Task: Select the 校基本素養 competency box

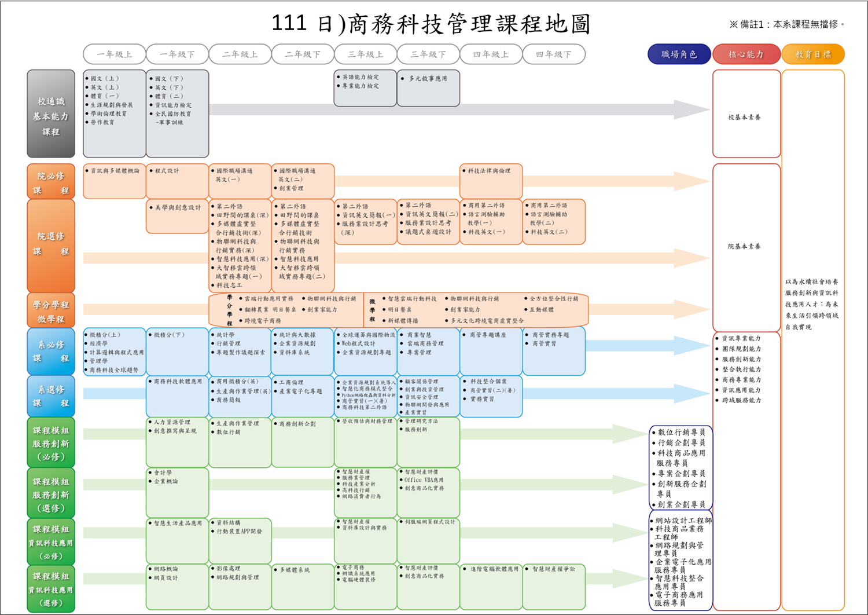Action: (x=745, y=114)
